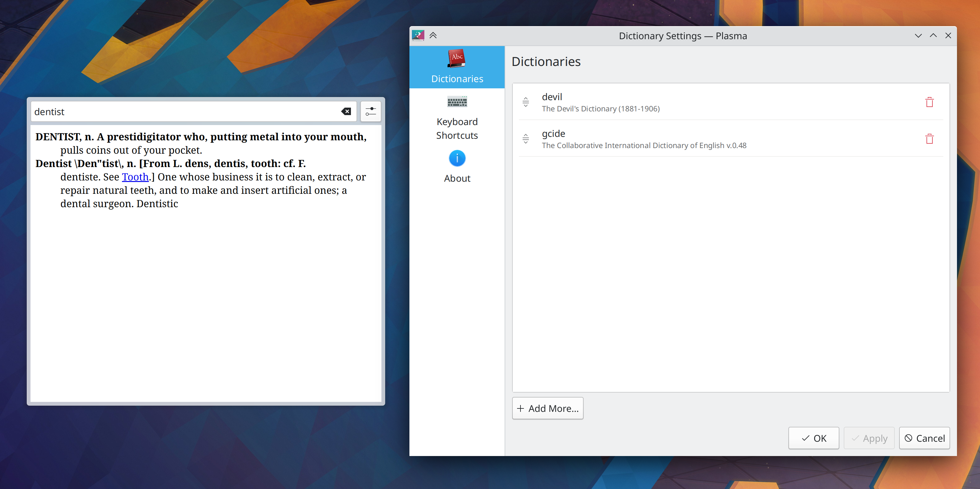Click the clear text icon in search field
This screenshot has width=980, height=489.
click(346, 111)
